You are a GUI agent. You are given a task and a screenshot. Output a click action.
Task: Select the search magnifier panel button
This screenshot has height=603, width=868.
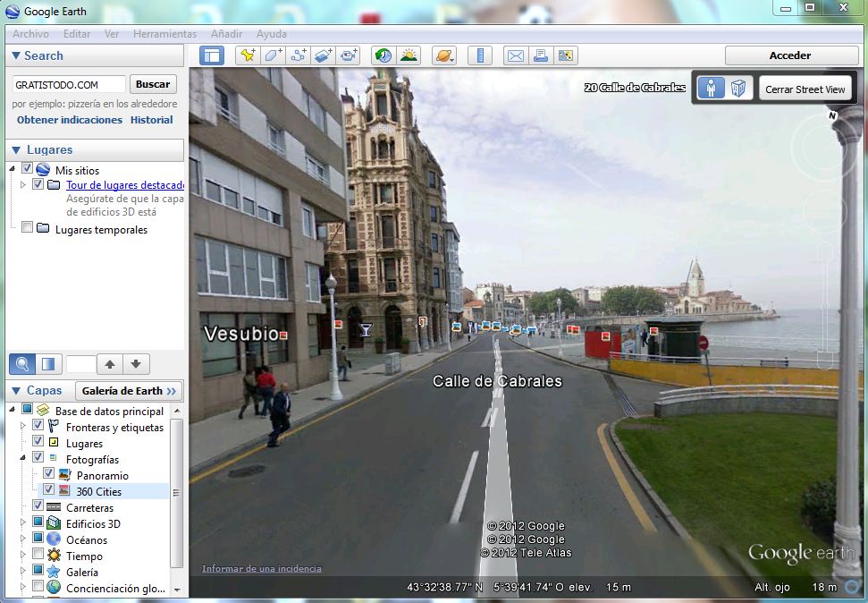[22, 364]
